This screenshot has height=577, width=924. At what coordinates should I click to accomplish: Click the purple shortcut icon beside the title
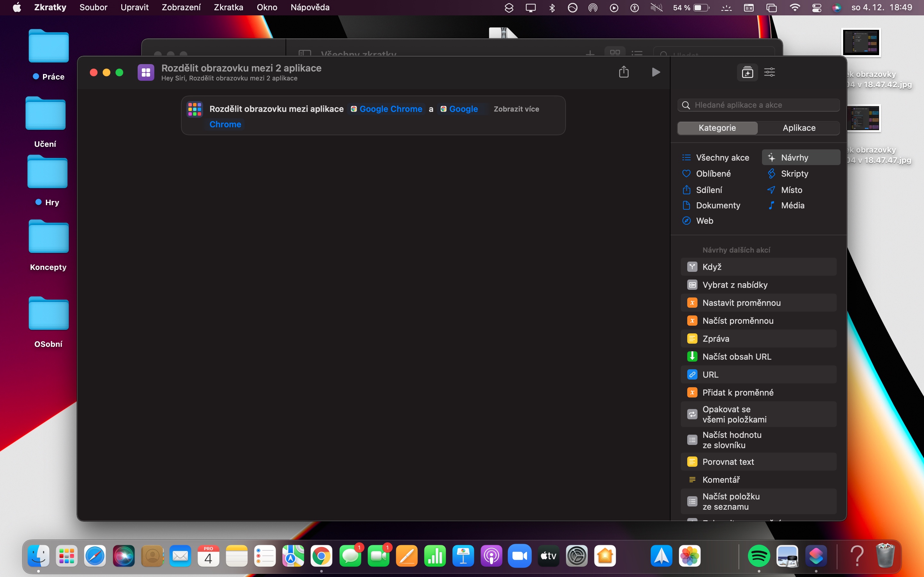click(x=146, y=72)
